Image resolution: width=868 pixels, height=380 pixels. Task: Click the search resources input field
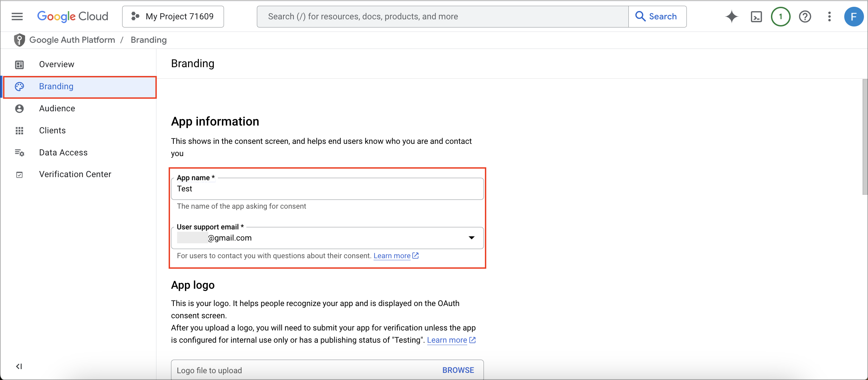pyautogui.click(x=442, y=16)
